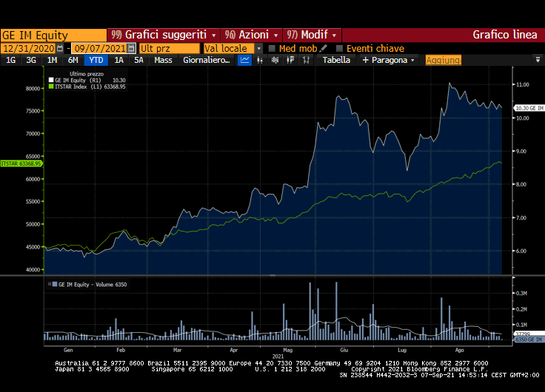Click chart style icon right after candlestick
The width and height of the screenshot is (545, 392).
pos(290,60)
